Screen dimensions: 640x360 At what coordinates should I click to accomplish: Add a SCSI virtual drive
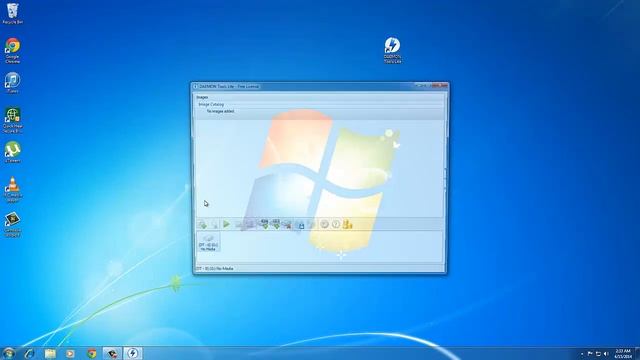(x=276, y=224)
